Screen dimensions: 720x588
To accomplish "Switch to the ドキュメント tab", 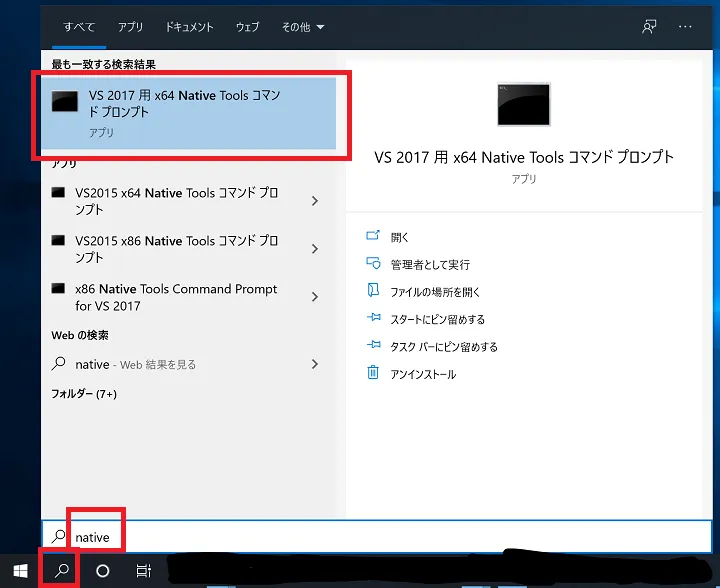I will 189,27.
